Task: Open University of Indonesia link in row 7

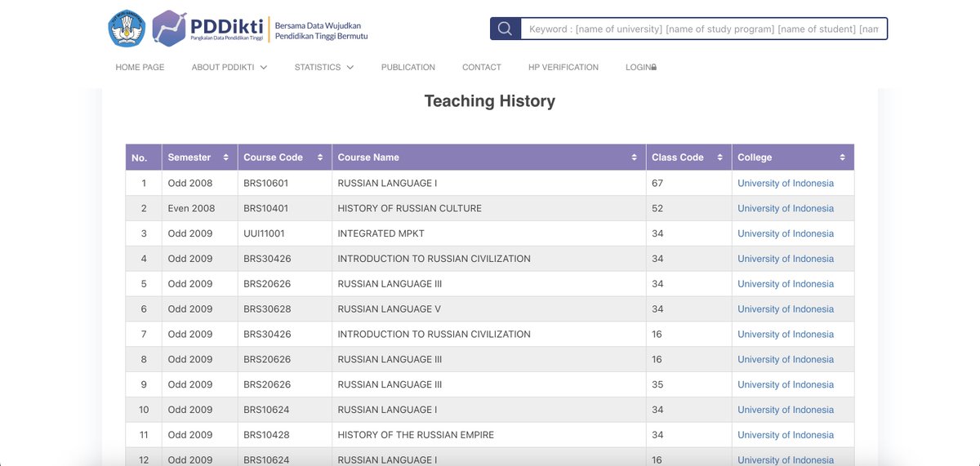Action: pyautogui.click(x=786, y=334)
